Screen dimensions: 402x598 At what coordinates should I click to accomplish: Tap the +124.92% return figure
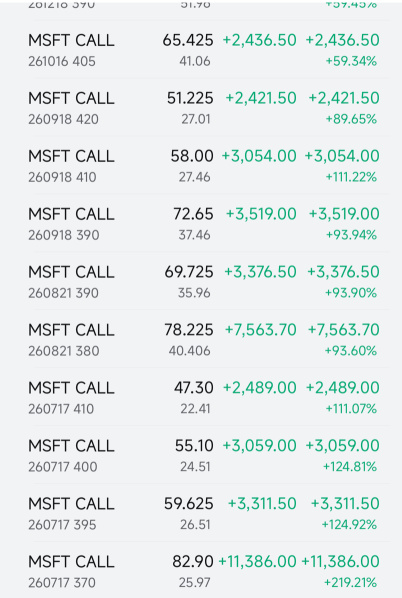coord(349,524)
